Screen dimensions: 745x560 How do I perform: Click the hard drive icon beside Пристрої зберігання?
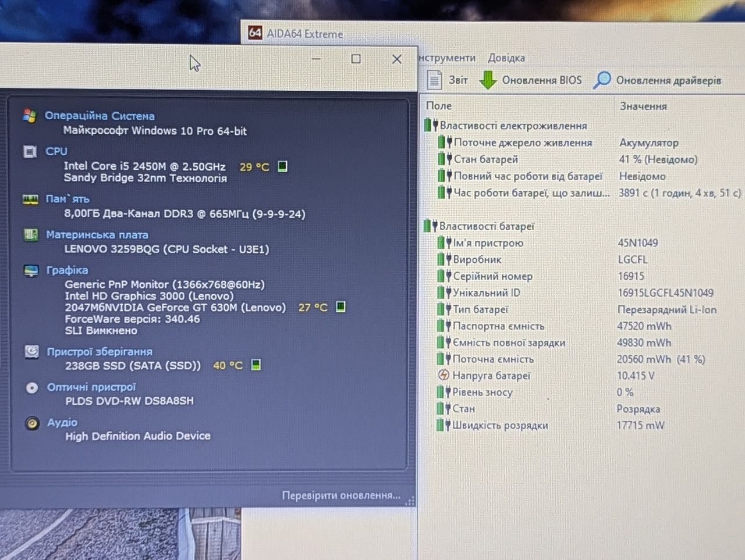pyautogui.click(x=31, y=352)
